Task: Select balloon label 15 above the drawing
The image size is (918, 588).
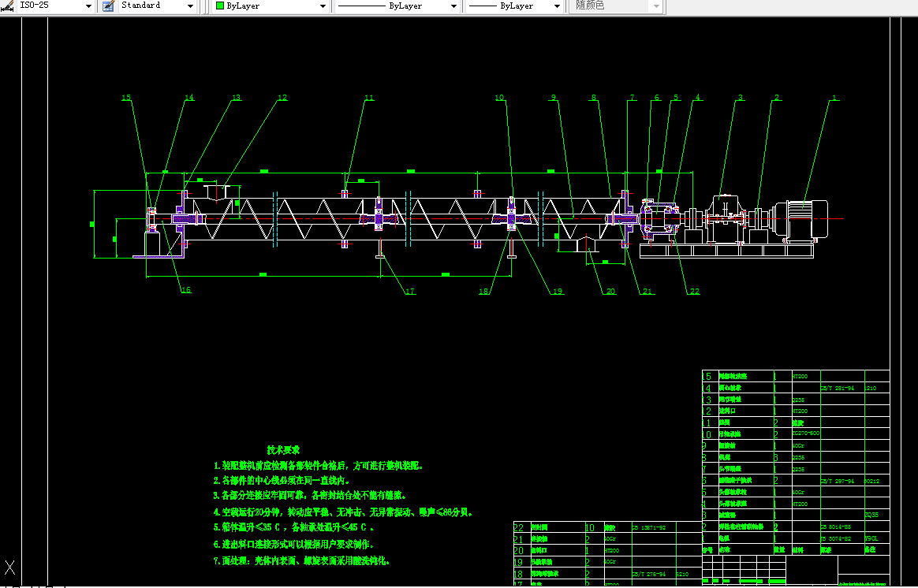Action: point(126,98)
